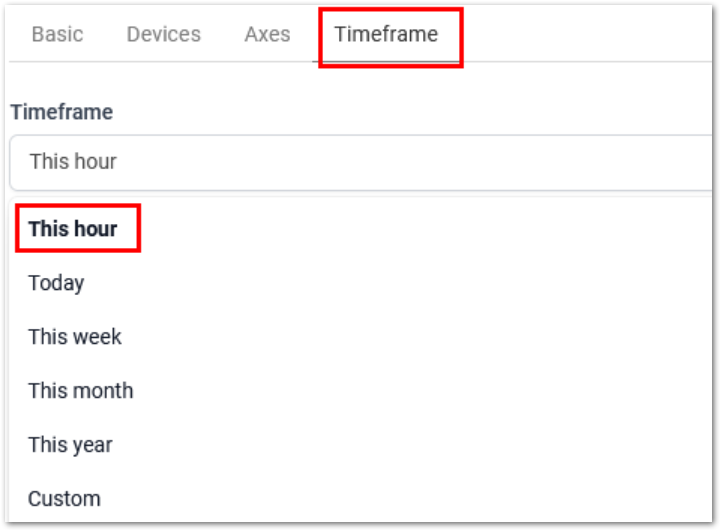Set timeframe to This year

pyautogui.click(x=70, y=445)
